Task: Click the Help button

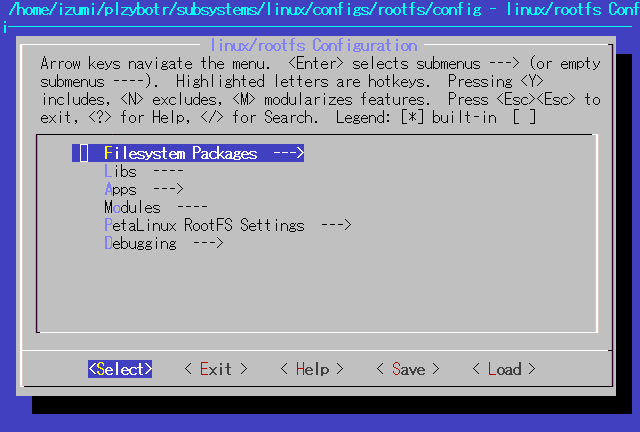Action: [x=312, y=369]
